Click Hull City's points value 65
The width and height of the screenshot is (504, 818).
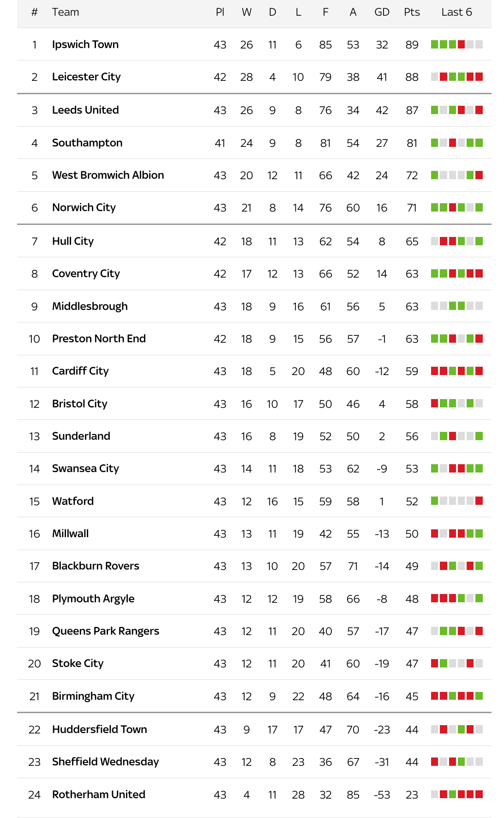pyautogui.click(x=412, y=242)
